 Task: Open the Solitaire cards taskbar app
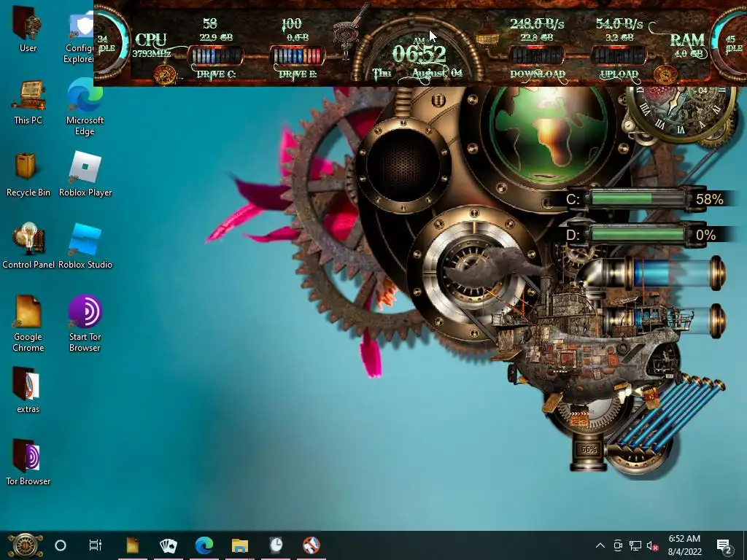[169, 545]
